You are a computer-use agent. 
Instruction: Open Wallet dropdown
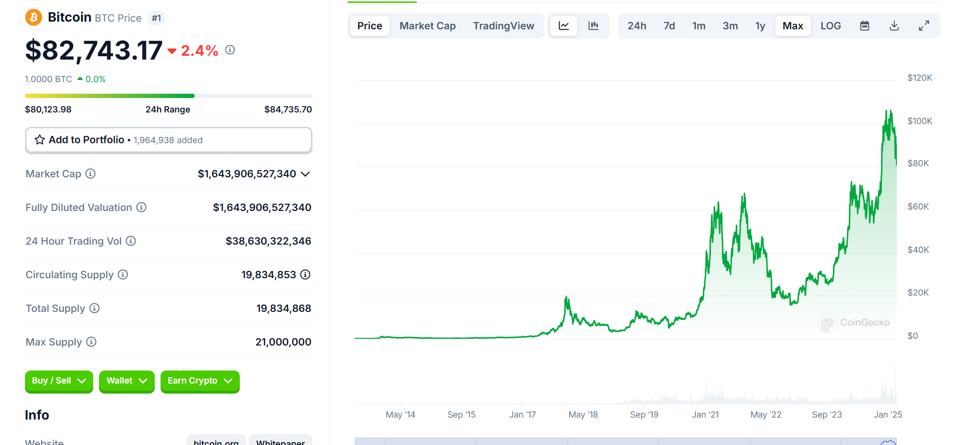(x=126, y=381)
